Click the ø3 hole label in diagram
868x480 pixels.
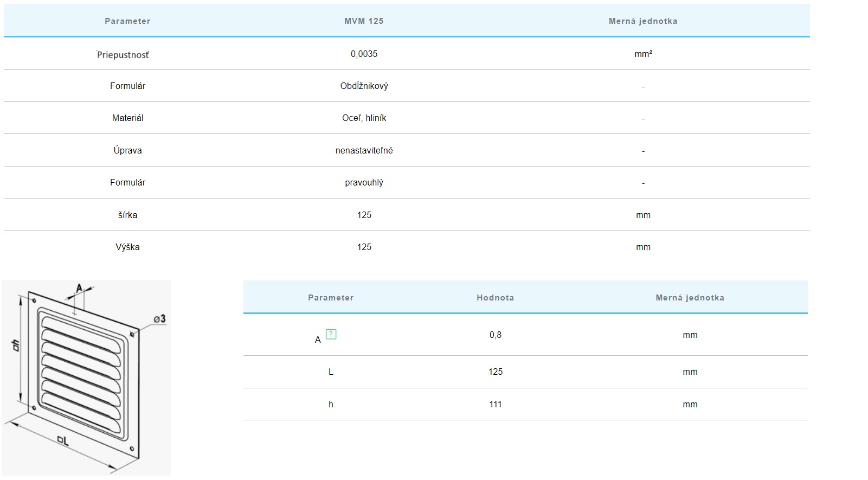[x=159, y=319]
